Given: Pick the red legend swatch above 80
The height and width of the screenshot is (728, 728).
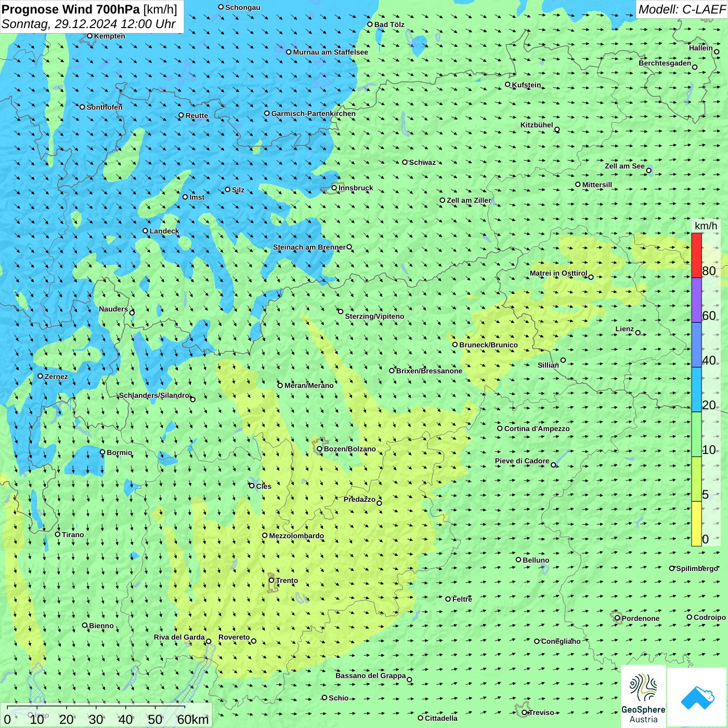Looking at the screenshot, I should 696,255.
